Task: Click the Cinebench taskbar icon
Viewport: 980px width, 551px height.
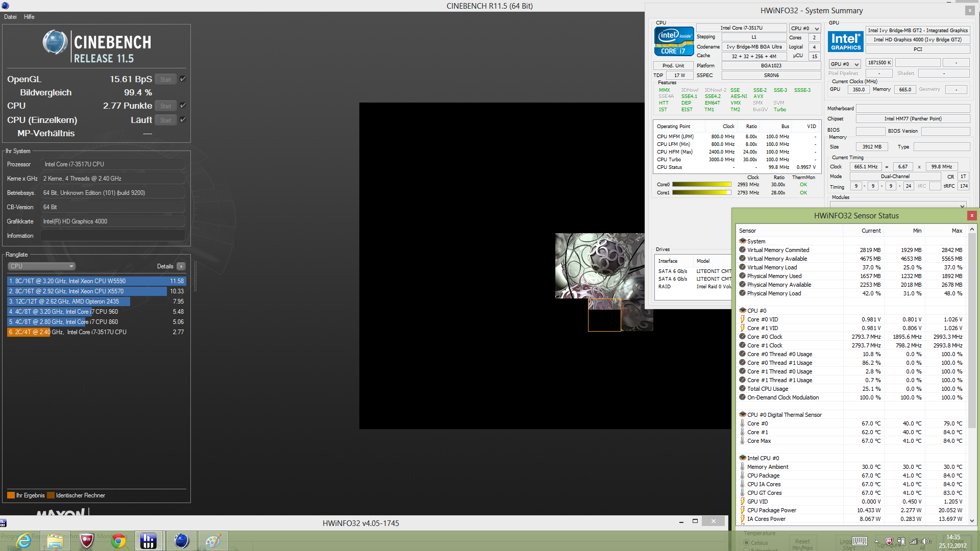Action: (x=181, y=541)
